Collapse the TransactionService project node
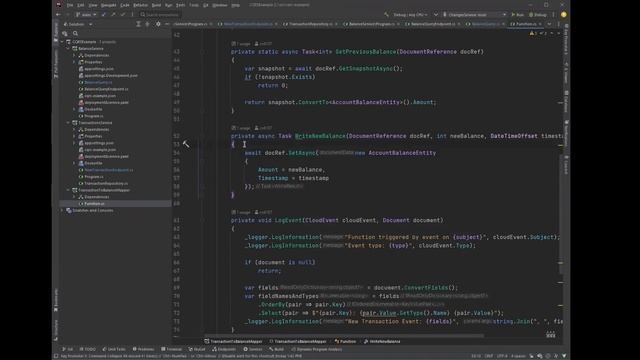640x360 pixels. (69, 122)
